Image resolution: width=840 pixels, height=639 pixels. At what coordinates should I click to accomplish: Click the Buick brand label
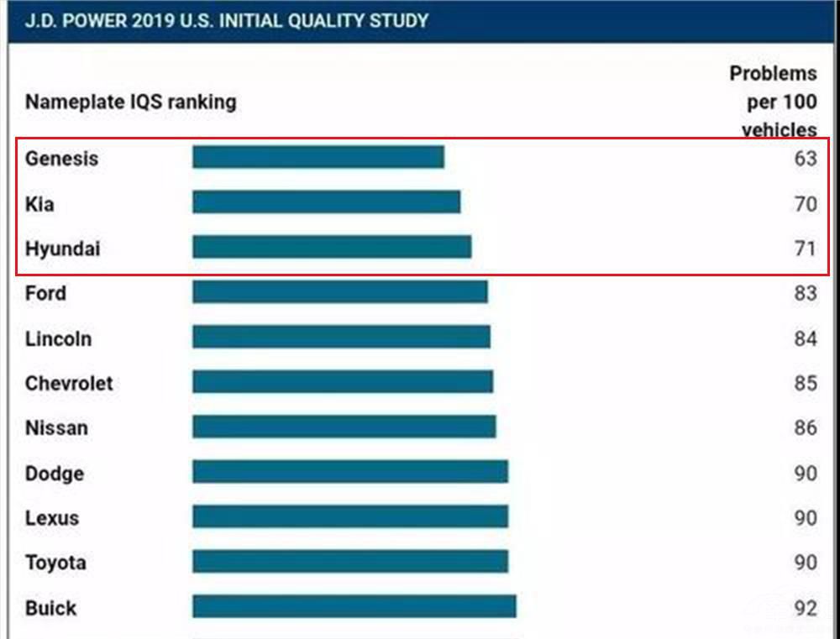[50, 608]
